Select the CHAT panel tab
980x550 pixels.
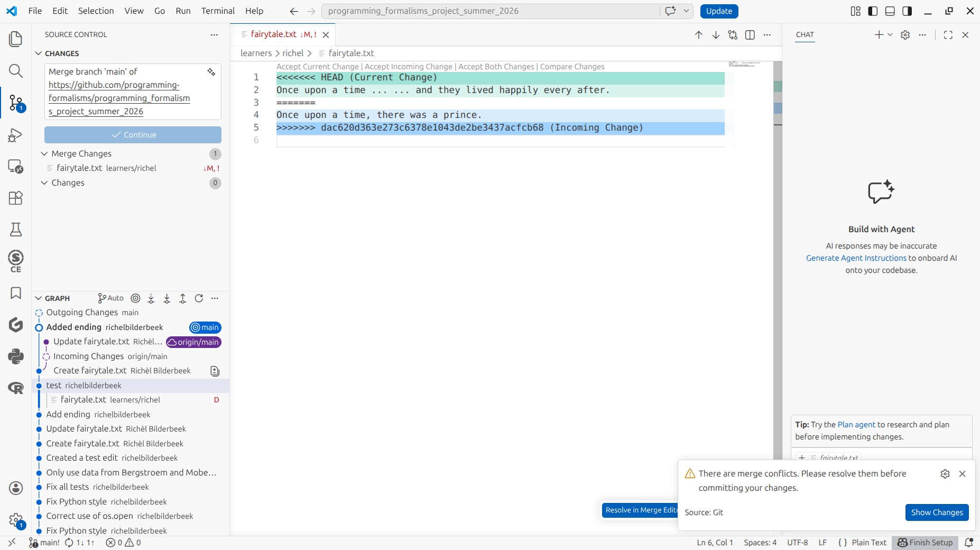(x=805, y=35)
